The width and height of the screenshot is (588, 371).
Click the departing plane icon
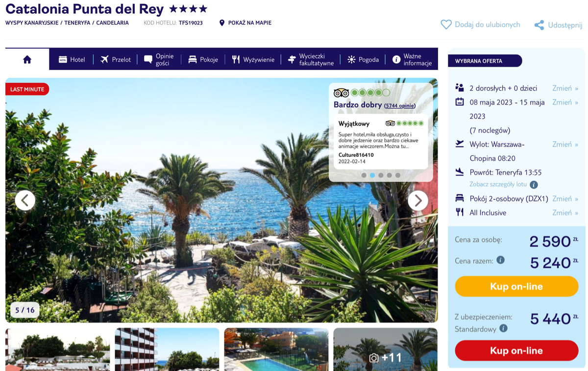point(459,144)
